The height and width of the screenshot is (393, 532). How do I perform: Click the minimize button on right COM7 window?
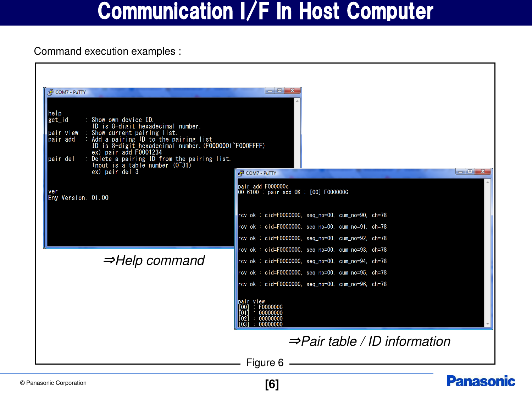[x=460, y=171]
